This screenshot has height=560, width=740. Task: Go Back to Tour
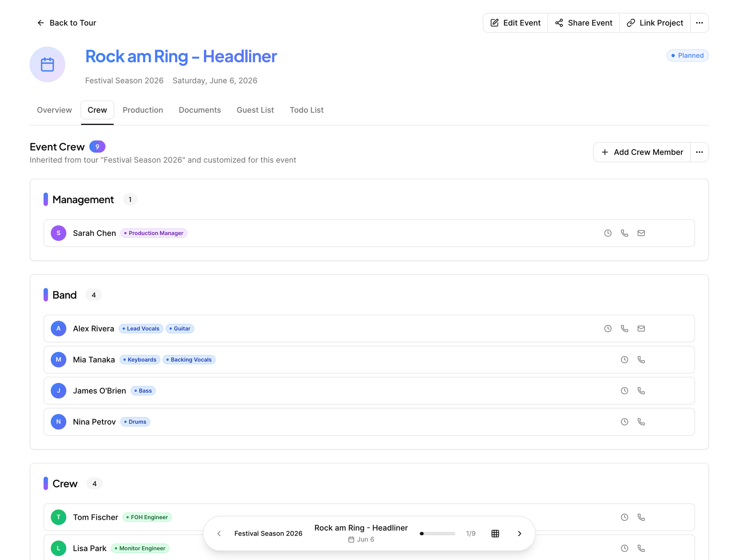click(x=66, y=23)
